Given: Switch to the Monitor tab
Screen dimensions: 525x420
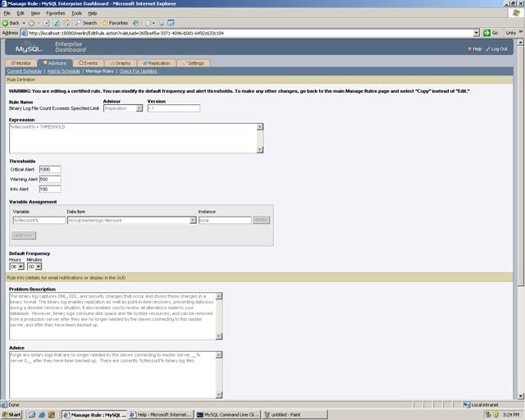Looking at the screenshot, I should click(21, 63).
